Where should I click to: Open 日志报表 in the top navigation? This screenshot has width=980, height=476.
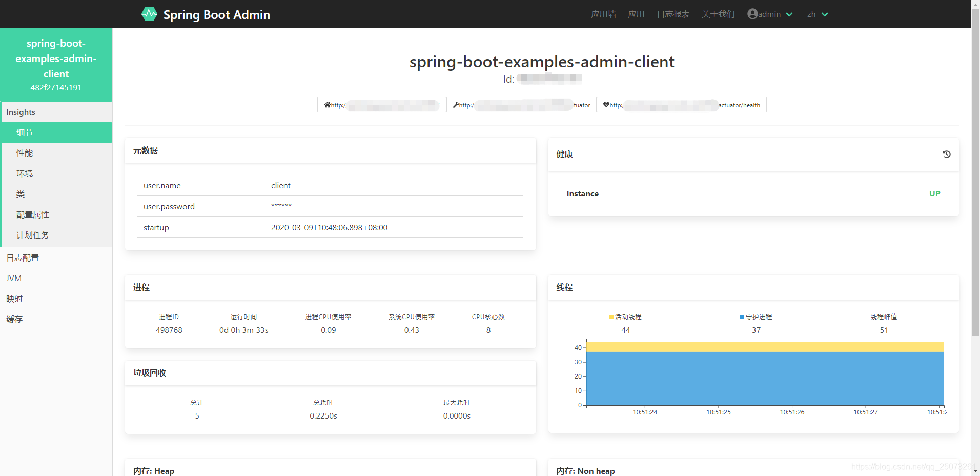pyautogui.click(x=673, y=14)
